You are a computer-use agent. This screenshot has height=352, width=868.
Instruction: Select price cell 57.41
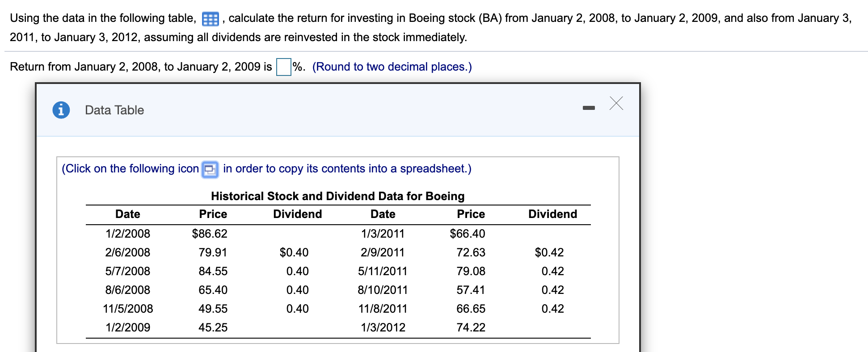pyautogui.click(x=471, y=290)
